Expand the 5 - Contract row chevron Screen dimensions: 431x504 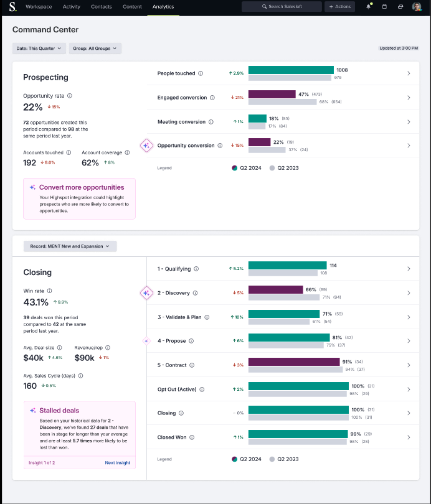409,365
